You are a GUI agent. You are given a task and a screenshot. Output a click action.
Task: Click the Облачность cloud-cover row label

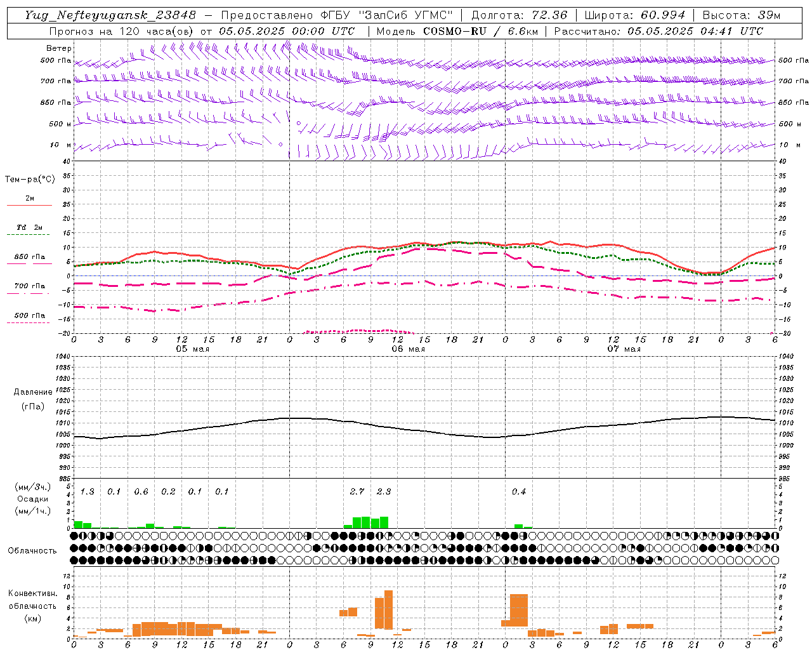[32, 550]
